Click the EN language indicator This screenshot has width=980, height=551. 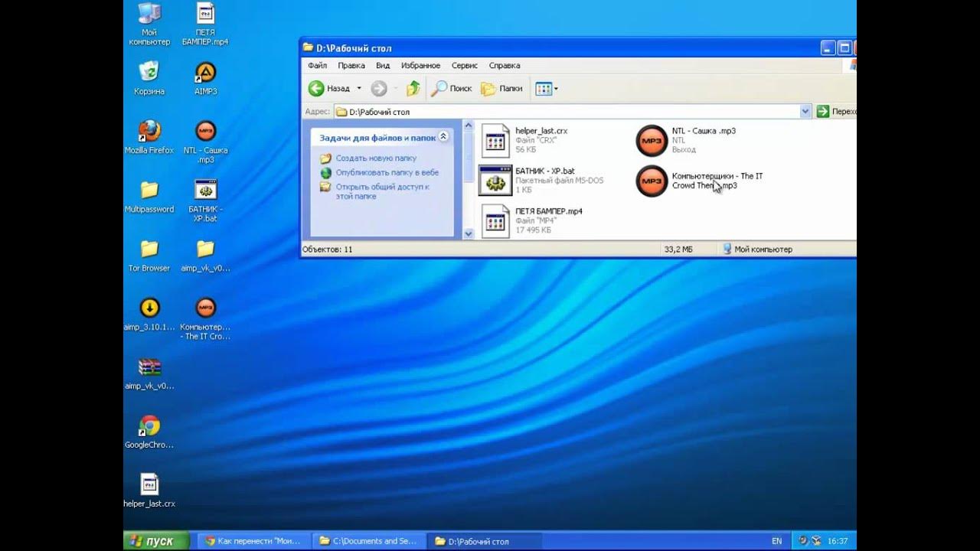tap(777, 541)
